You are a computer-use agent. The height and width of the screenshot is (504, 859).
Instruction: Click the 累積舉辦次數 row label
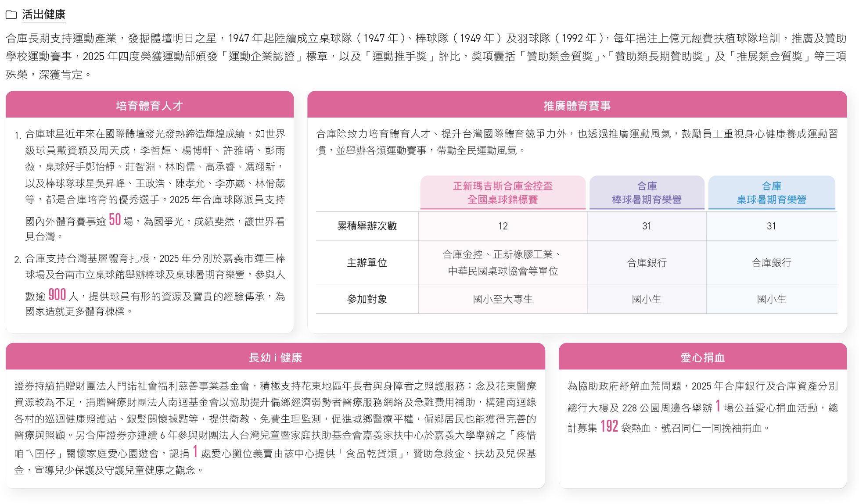pos(367,226)
